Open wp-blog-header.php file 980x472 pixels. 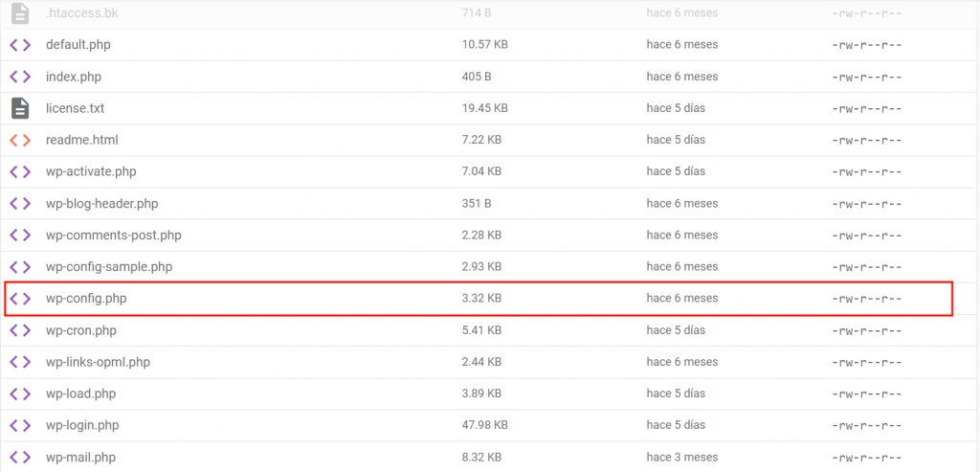click(101, 204)
